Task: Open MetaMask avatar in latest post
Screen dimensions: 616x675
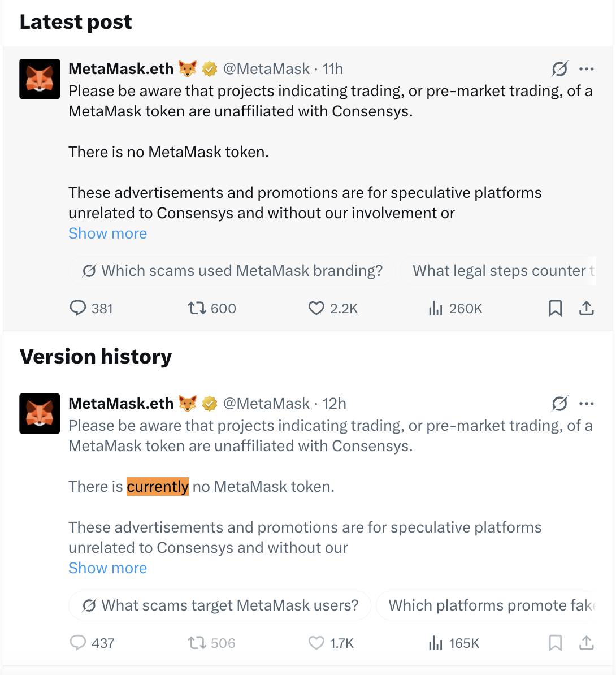Action: click(x=40, y=79)
